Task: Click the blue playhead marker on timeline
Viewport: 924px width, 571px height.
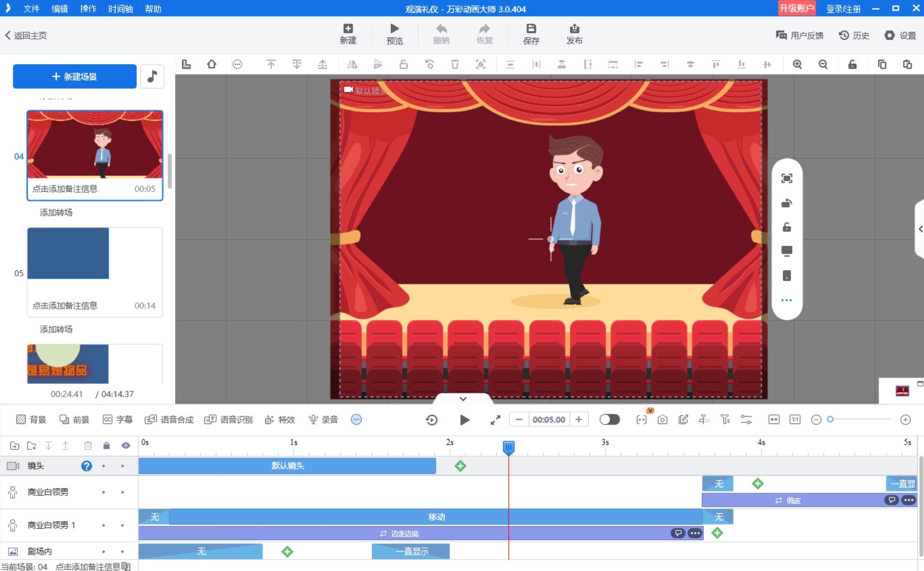Action: point(508,447)
